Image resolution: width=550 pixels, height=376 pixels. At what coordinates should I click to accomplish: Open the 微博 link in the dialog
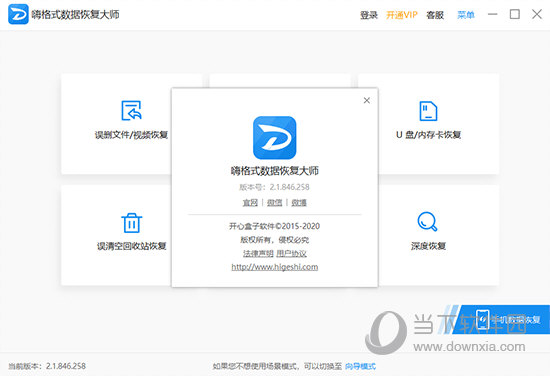(x=299, y=203)
